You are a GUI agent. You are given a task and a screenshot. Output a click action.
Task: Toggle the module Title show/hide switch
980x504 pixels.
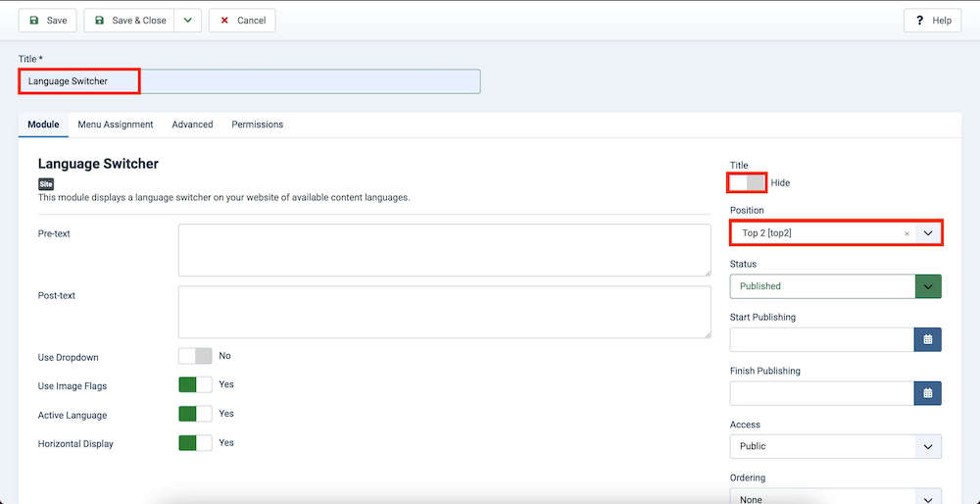747,182
